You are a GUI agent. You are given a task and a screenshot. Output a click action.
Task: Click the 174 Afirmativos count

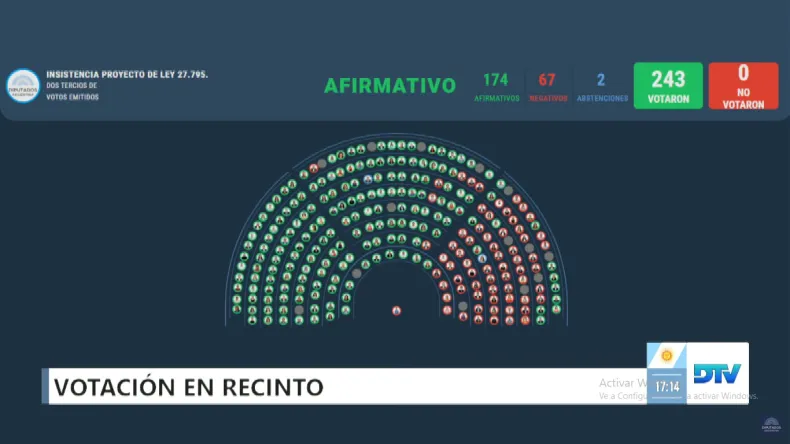(x=496, y=80)
